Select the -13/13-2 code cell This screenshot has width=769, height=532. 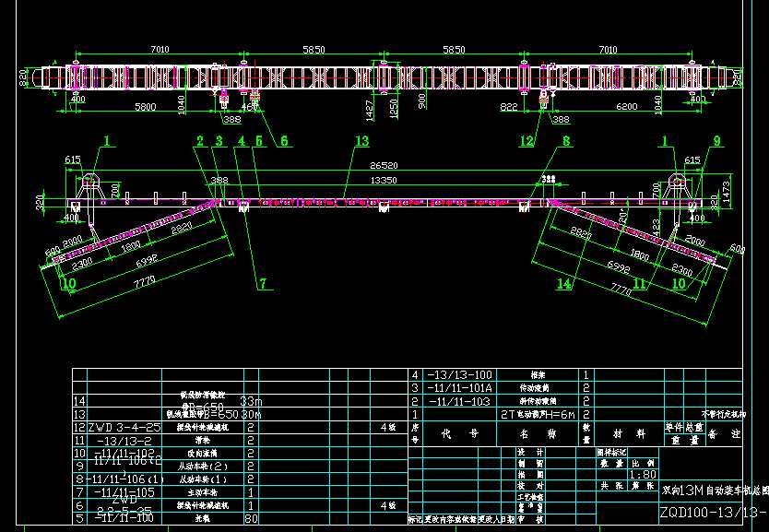pyautogui.click(x=124, y=441)
